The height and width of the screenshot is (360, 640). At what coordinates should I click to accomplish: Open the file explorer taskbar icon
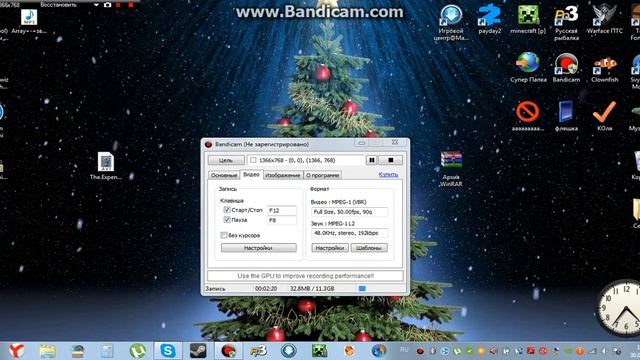coord(47,351)
